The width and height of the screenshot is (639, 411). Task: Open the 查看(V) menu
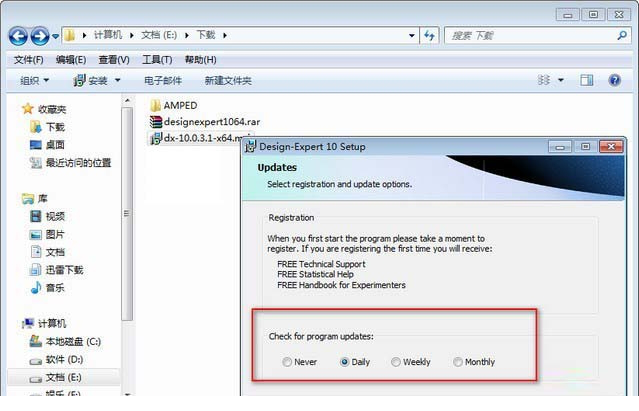tap(114, 60)
